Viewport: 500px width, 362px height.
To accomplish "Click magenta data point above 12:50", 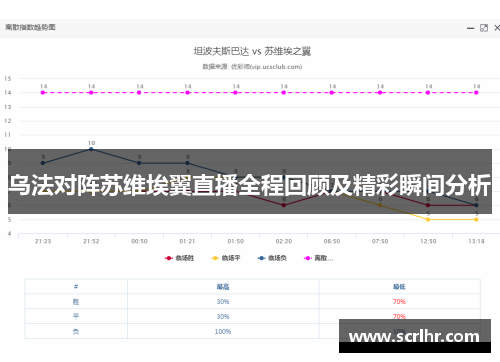I will pos(428,93).
